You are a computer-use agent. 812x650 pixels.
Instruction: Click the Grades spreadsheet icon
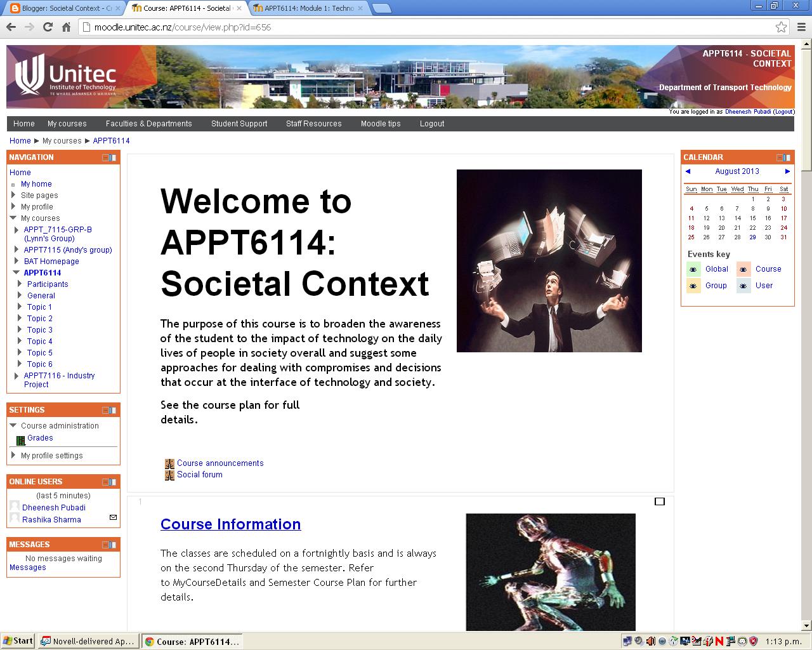(21, 439)
